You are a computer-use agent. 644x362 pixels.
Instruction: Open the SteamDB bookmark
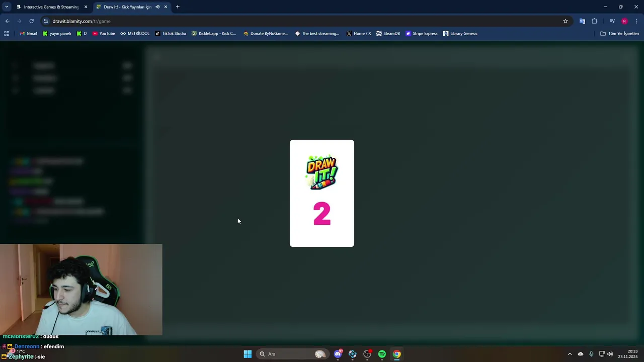click(x=388, y=34)
